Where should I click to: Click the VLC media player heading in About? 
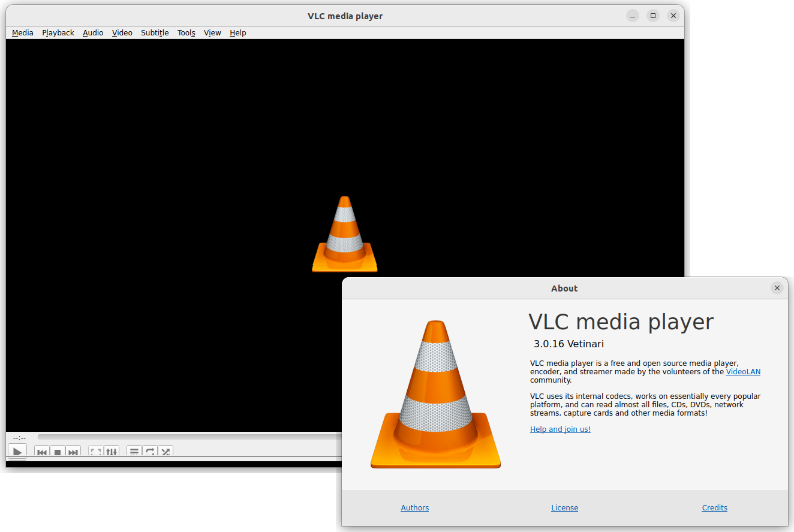pos(621,322)
